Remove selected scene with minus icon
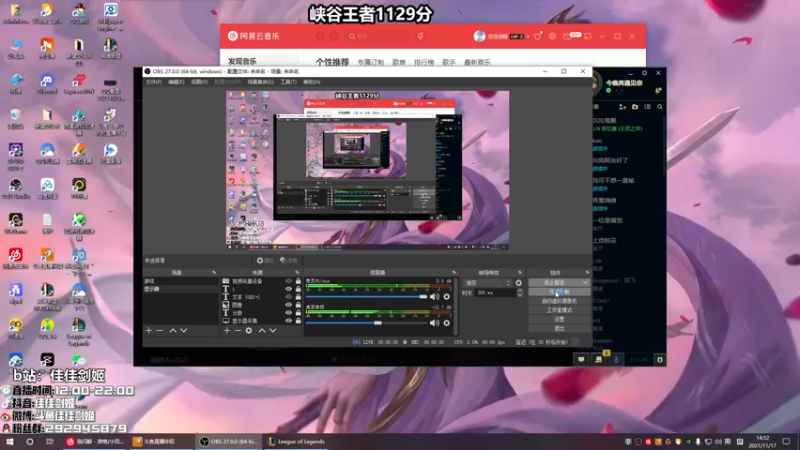Screen dimensions: 800x450 pos(160,331)
